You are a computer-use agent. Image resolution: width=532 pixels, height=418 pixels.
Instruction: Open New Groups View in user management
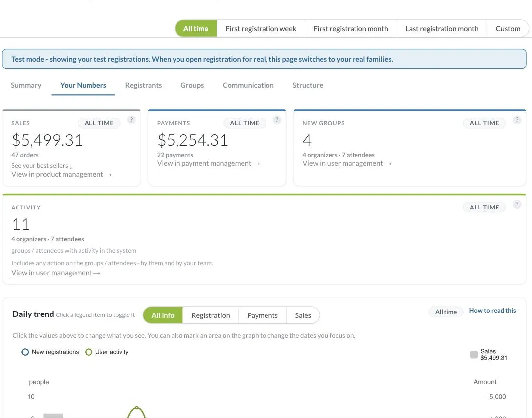click(347, 163)
